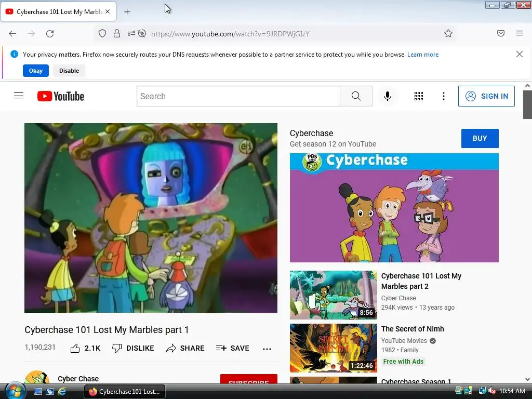Click the SHARE arrow button
The height and width of the screenshot is (399, 532).
click(x=185, y=349)
